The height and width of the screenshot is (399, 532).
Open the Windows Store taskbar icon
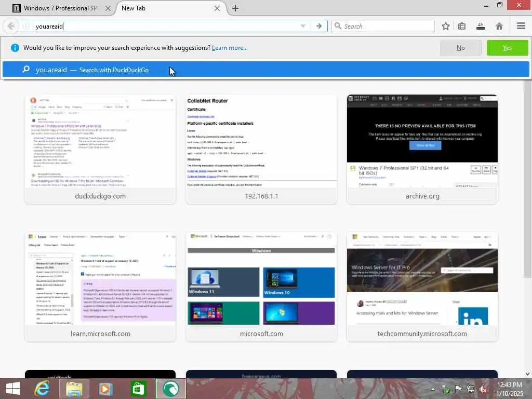point(138,389)
